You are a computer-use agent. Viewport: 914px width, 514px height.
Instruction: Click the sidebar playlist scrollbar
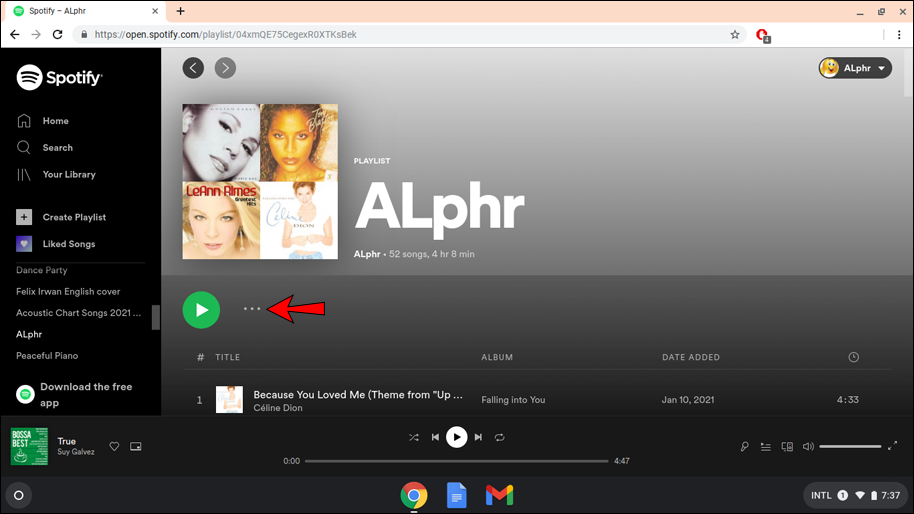point(156,317)
